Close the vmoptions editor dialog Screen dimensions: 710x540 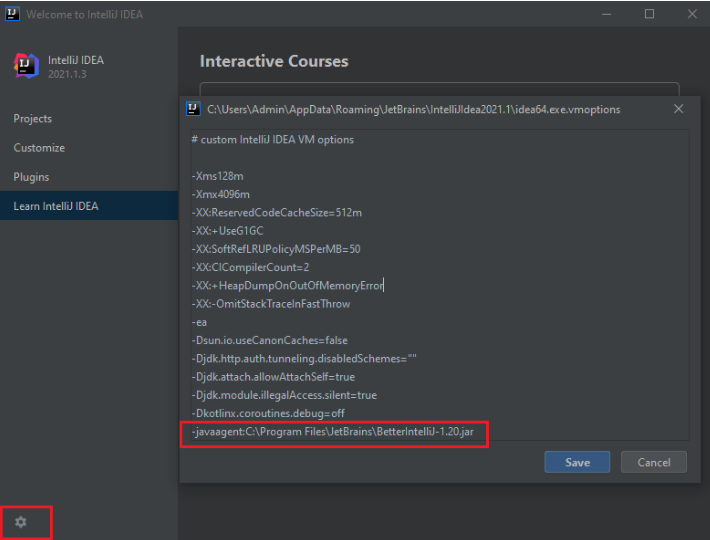678,109
